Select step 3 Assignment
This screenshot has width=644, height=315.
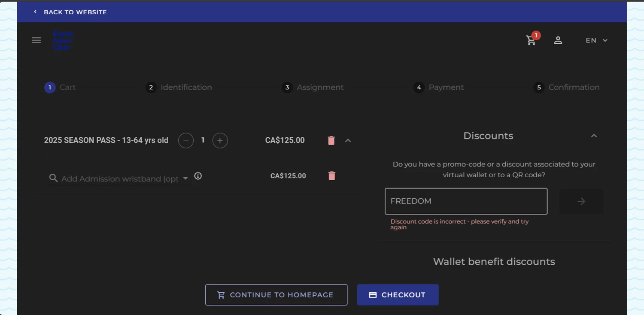click(313, 88)
